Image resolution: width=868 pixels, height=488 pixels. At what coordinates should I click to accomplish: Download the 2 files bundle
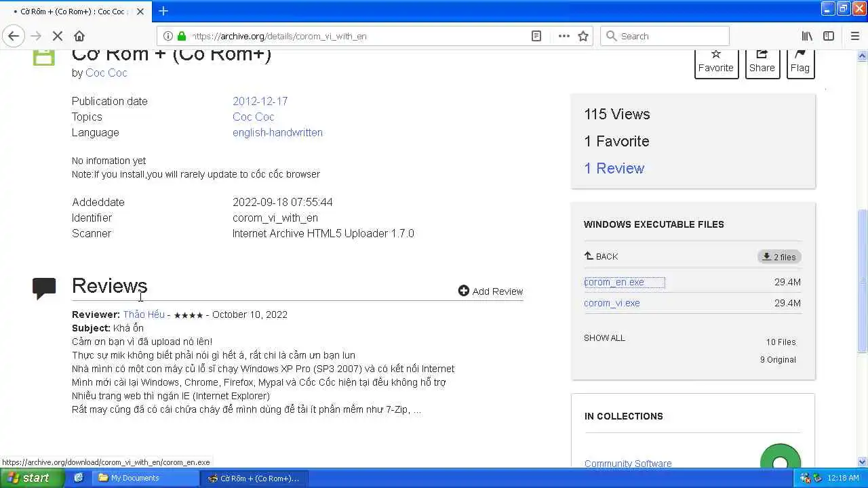point(779,257)
